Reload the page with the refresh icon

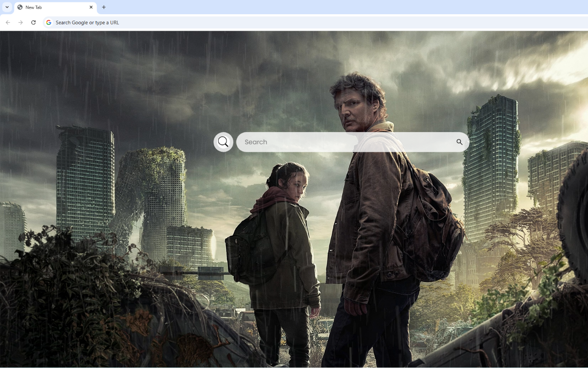[x=34, y=23]
